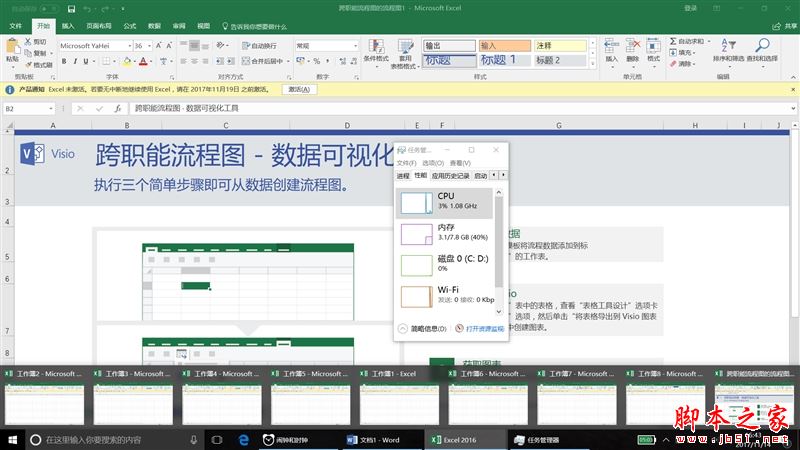Click the text orientation icon
The width and height of the screenshot is (800, 450).
pos(220,45)
